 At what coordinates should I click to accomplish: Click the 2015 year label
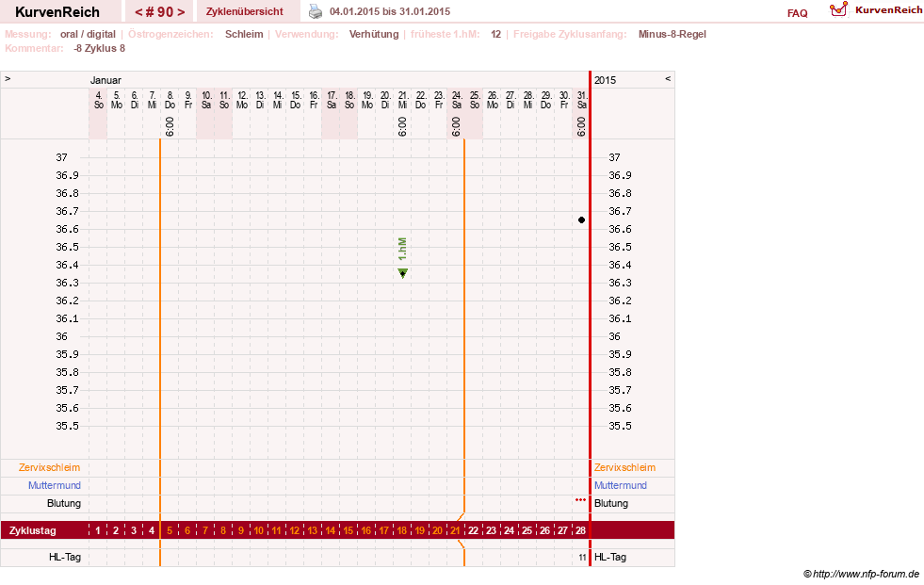tap(606, 80)
